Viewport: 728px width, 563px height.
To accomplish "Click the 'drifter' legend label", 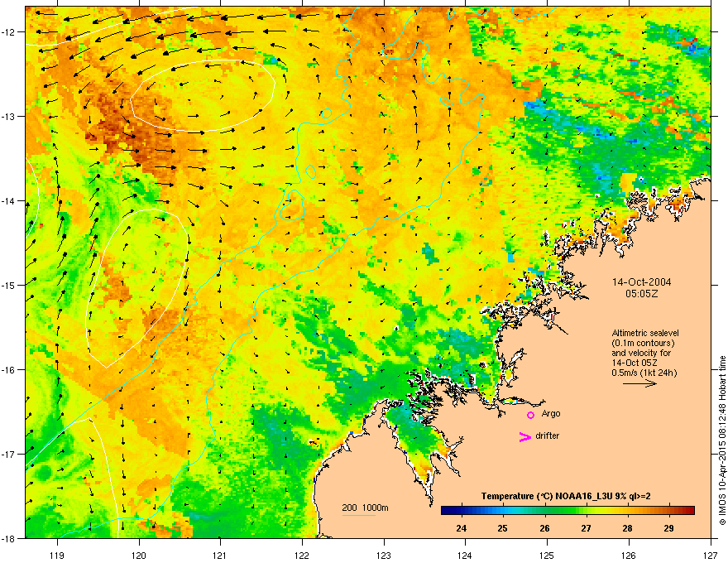I will point(548,435).
